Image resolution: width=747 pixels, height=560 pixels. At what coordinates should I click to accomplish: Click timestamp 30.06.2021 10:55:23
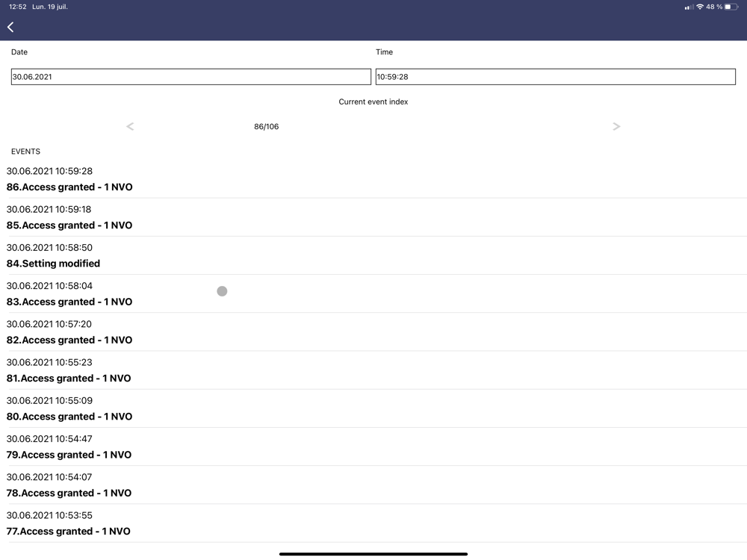coord(49,362)
